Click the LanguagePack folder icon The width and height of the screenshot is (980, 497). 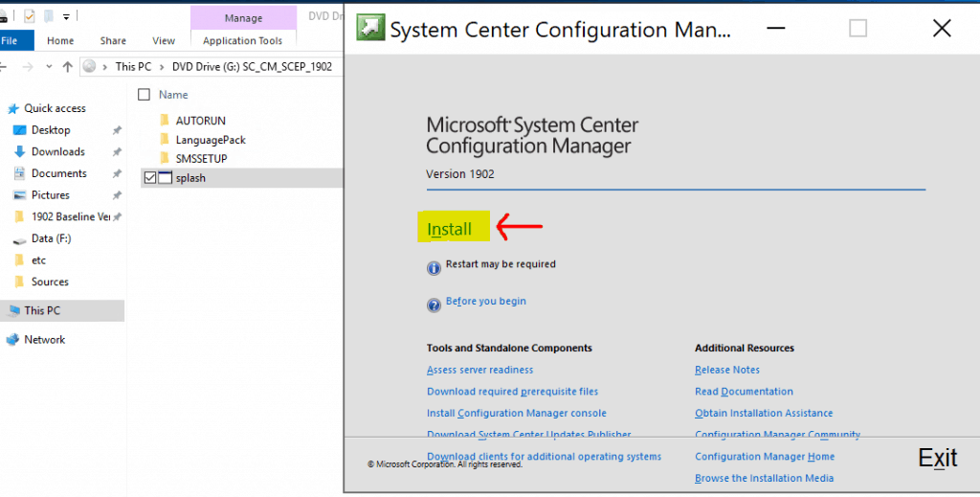pos(165,140)
